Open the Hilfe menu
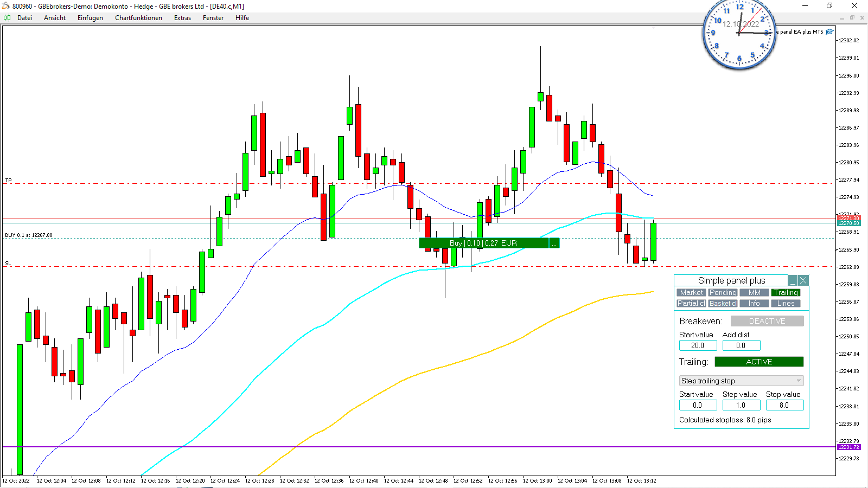The image size is (868, 488). (x=242, y=18)
